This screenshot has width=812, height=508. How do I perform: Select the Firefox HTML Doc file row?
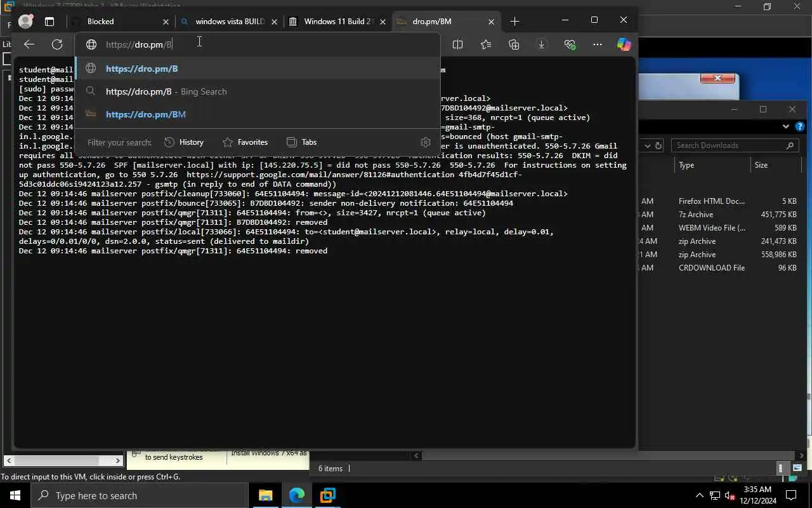point(719,201)
